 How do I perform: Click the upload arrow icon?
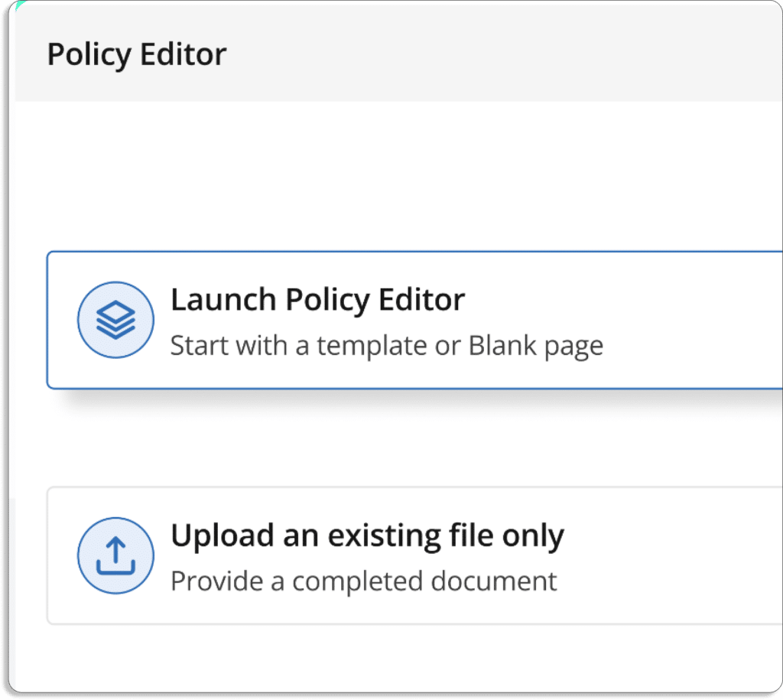click(x=116, y=555)
